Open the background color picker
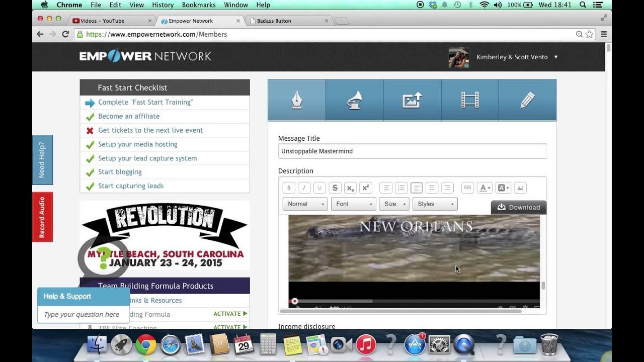This screenshot has width=644, height=362. click(x=503, y=188)
